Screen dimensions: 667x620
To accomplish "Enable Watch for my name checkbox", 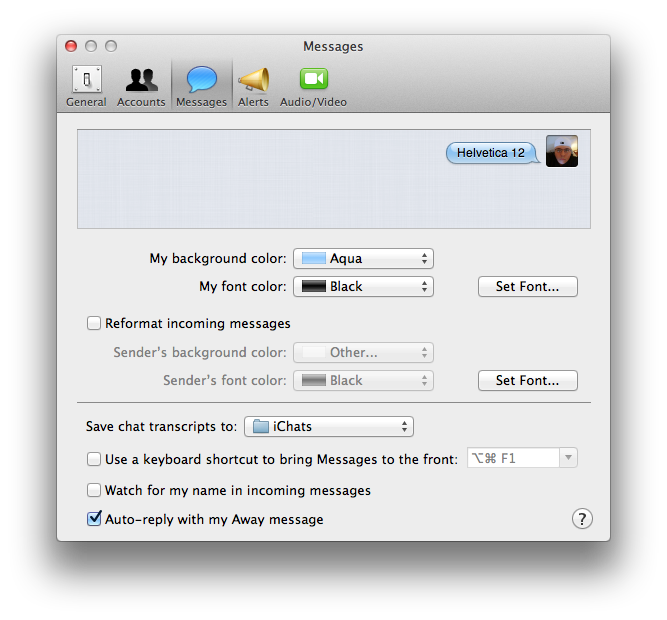I will pos(94,490).
